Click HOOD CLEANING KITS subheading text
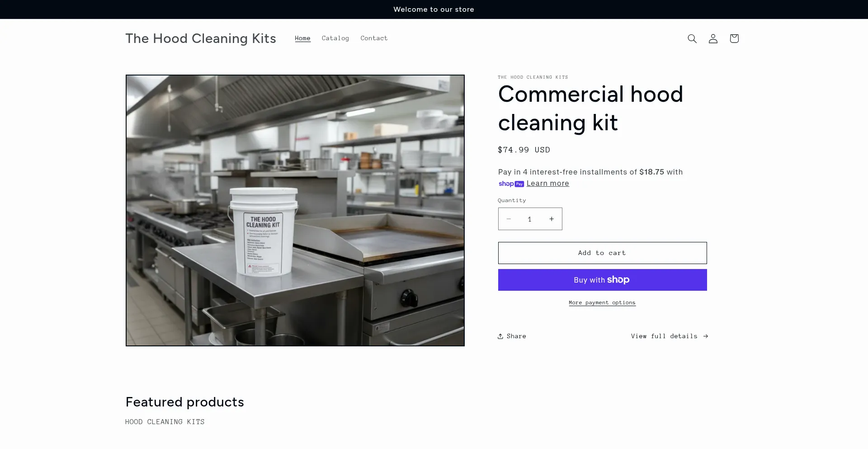This screenshot has width=868, height=449. pos(165,421)
